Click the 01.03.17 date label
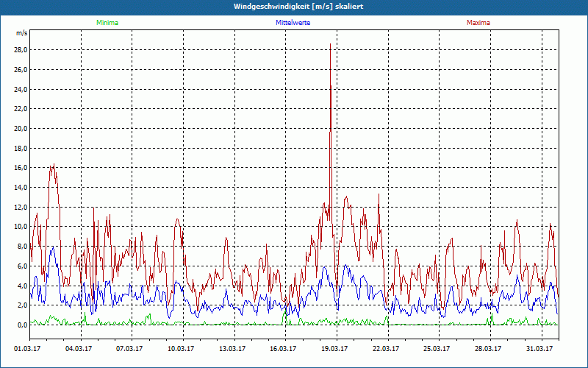588x368 pixels. [27, 349]
